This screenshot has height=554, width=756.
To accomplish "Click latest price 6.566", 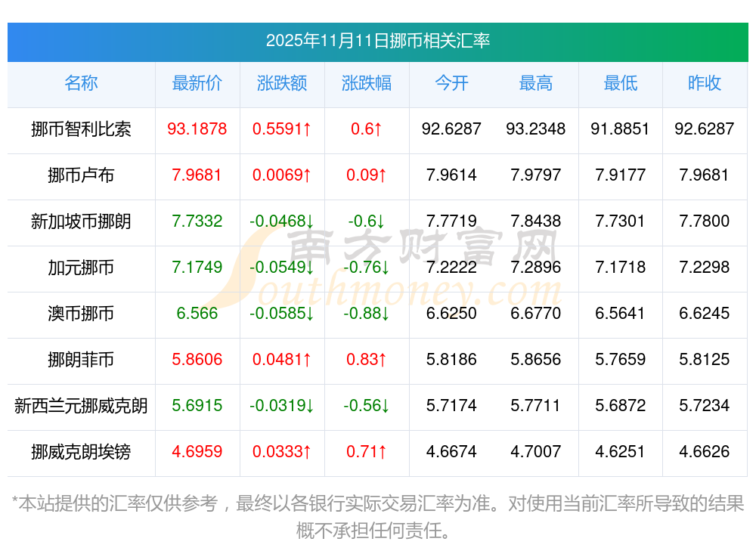I will point(197,314).
